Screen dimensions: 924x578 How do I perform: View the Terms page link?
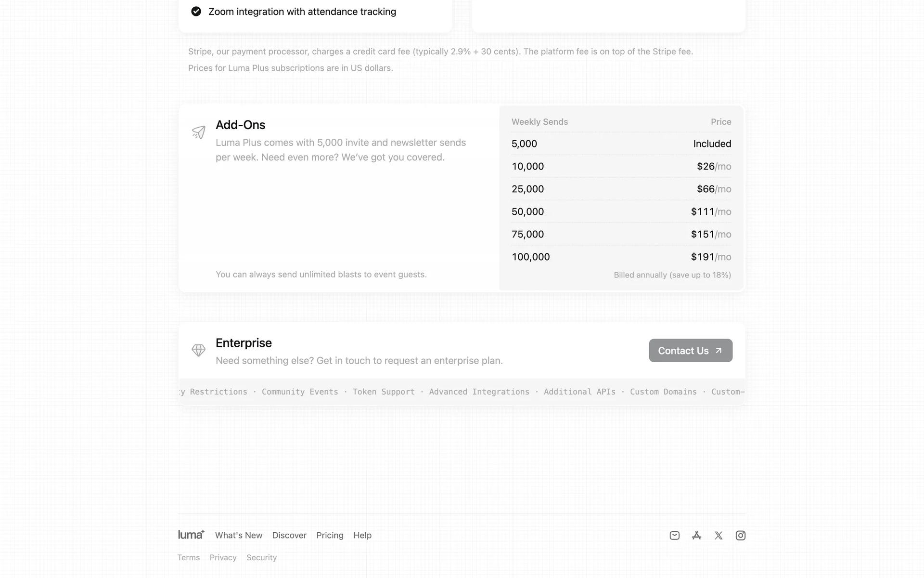(189, 557)
